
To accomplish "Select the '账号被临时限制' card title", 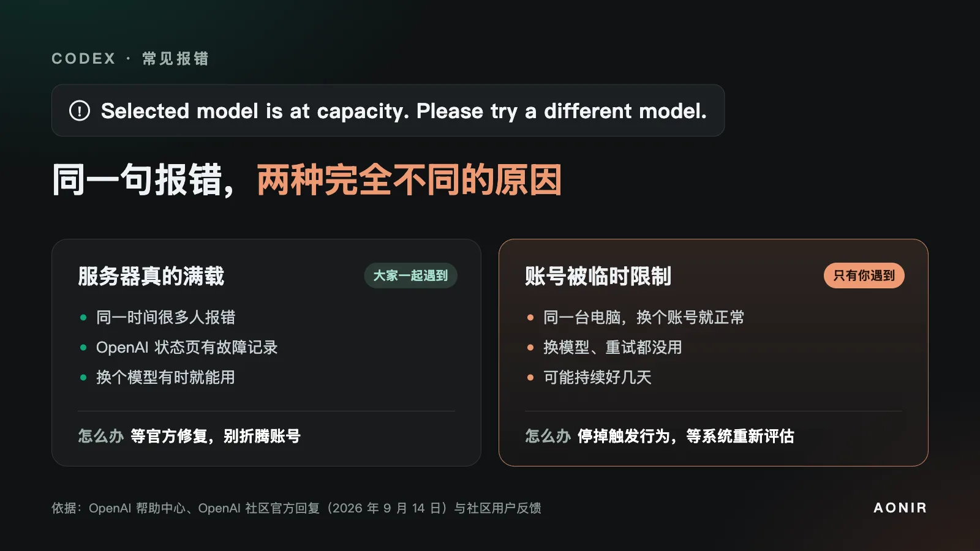I will [598, 276].
